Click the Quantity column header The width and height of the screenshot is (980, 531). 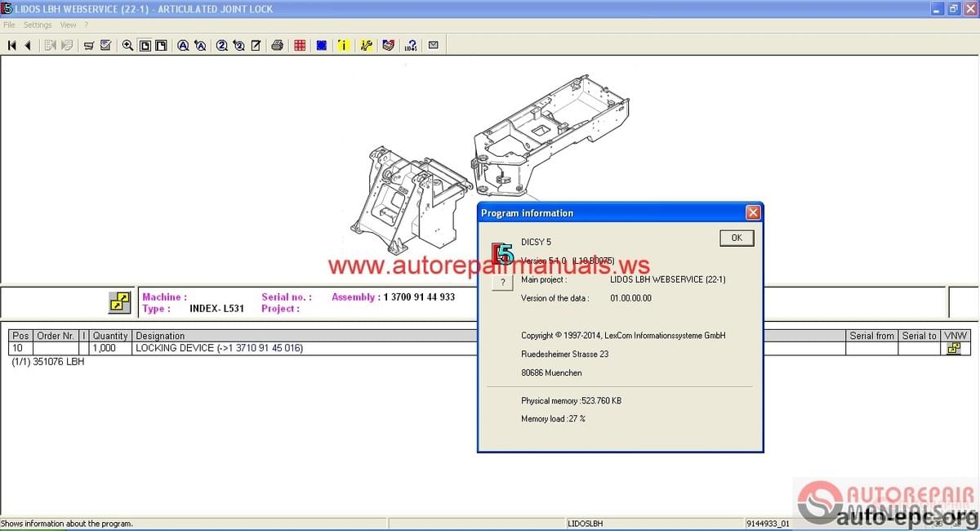[x=110, y=336]
